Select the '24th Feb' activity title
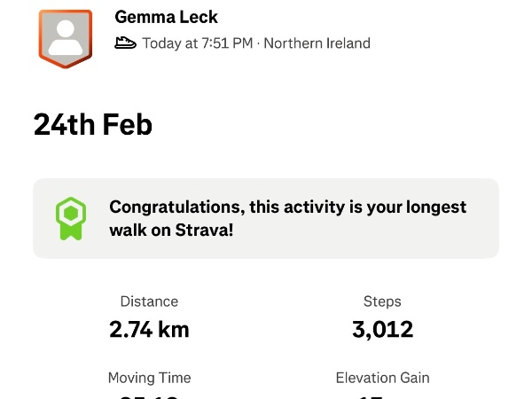532x399 pixels. pos(93,124)
